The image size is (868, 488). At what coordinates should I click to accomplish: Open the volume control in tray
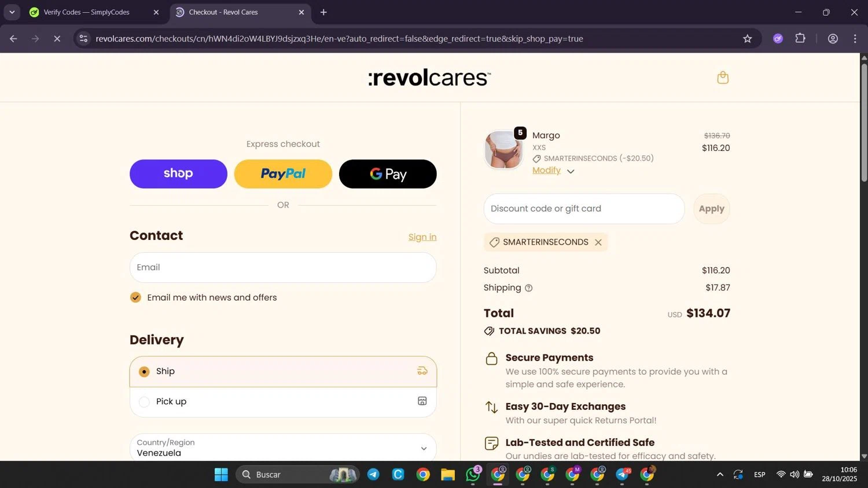point(795,475)
